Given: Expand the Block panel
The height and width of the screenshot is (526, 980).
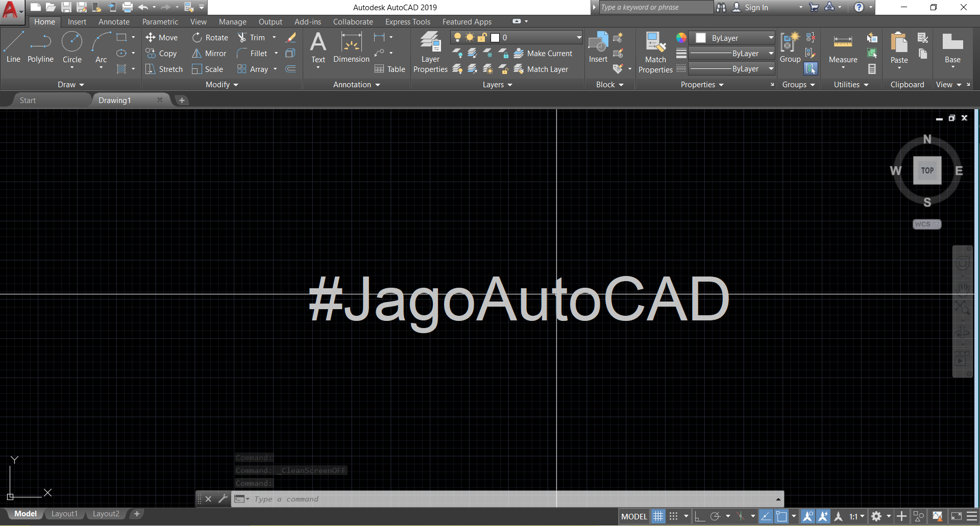Looking at the screenshot, I should click(x=610, y=85).
